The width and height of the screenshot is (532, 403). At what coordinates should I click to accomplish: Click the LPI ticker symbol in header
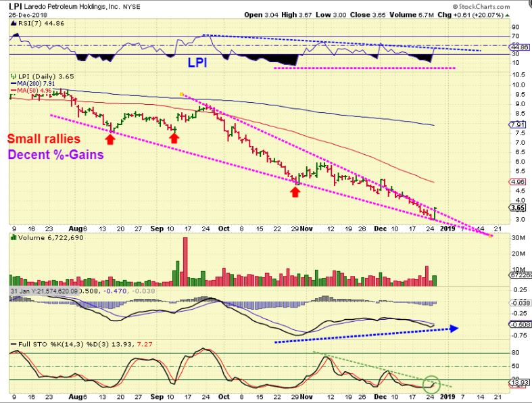click(16, 6)
